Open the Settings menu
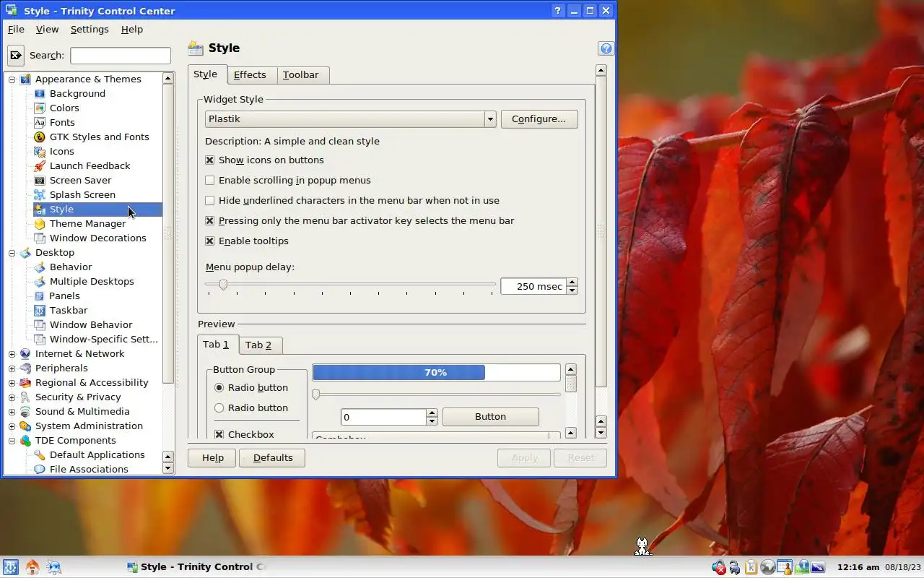924x578 pixels. pyautogui.click(x=90, y=30)
